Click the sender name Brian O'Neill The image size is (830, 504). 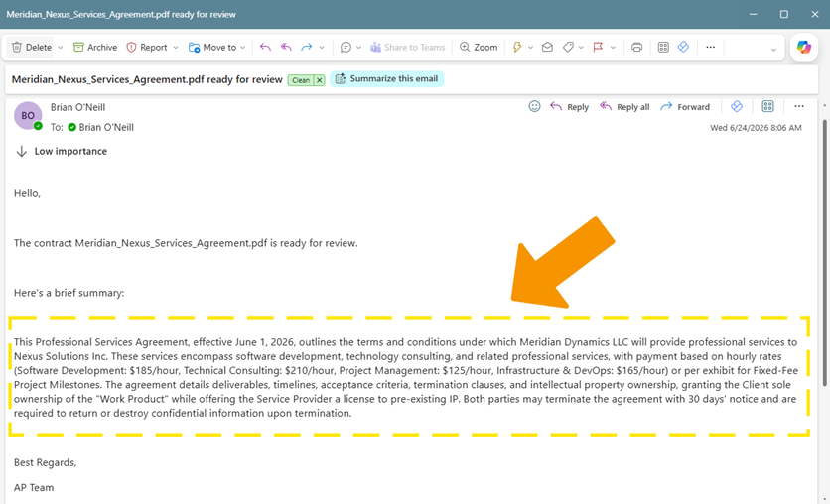pyautogui.click(x=77, y=107)
